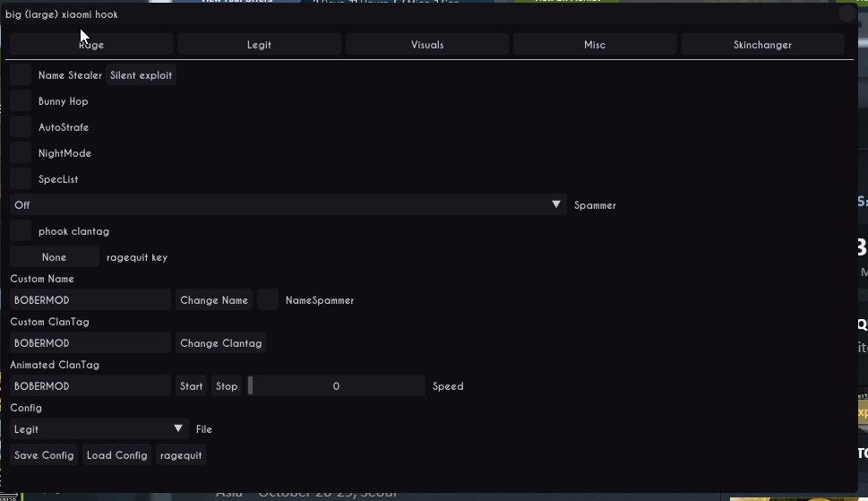The height and width of the screenshot is (501, 868).
Task: Enable the Name Stealer checkbox
Action: 21,75
